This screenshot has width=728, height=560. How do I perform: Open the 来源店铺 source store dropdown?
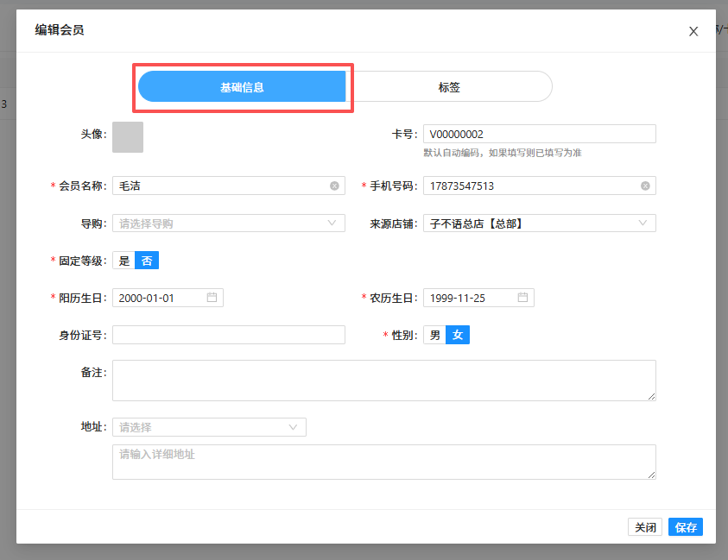point(539,223)
